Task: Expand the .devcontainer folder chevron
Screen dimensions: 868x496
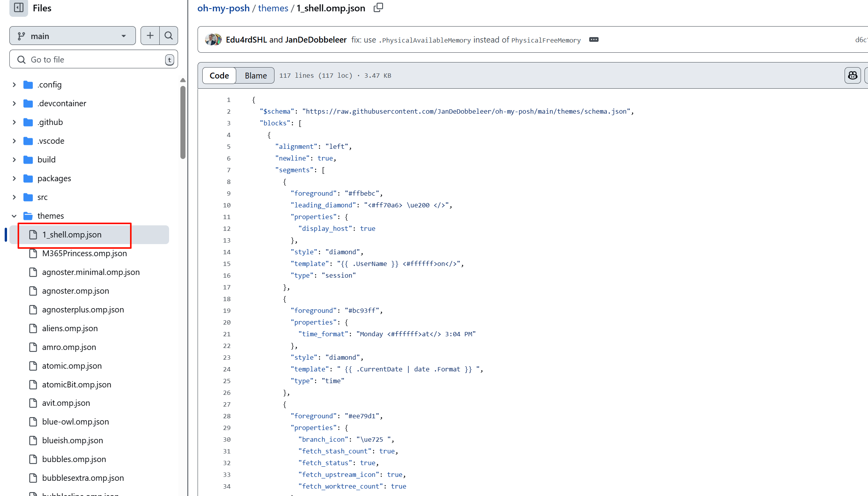Action: click(x=14, y=103)
